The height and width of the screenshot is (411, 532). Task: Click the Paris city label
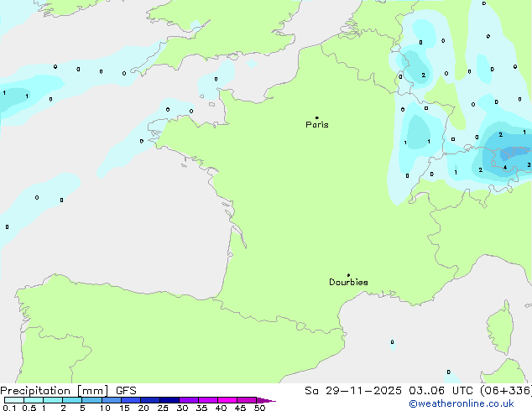point(317,125)
